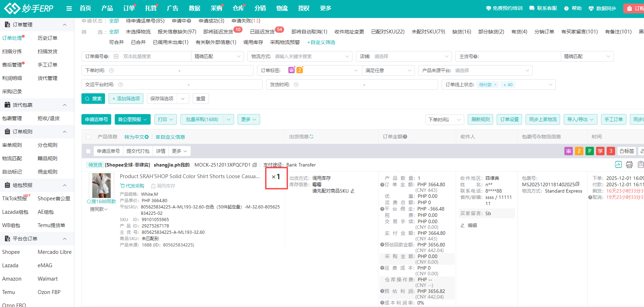Select the 申请成功(3) status tab

pos(211,21)
